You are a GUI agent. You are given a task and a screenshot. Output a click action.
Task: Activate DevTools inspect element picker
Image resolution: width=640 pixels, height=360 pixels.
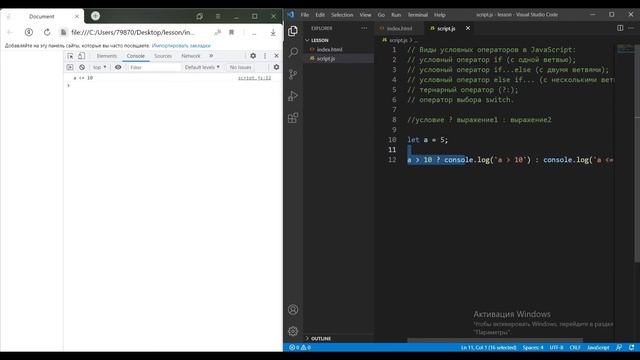[x=71, y=56]
